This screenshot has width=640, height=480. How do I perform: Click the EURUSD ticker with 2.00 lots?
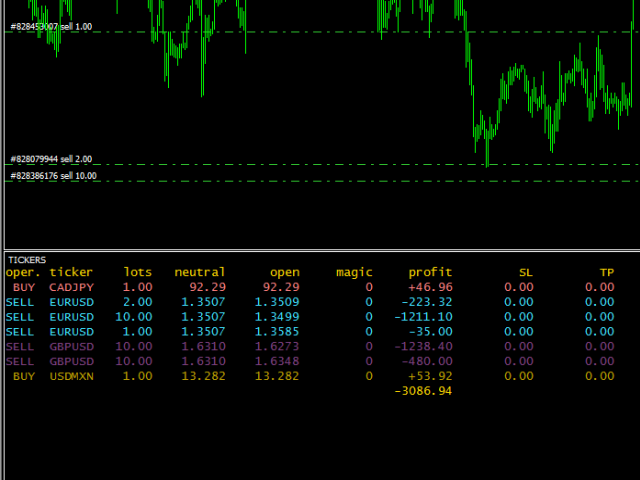pos(71,302)
